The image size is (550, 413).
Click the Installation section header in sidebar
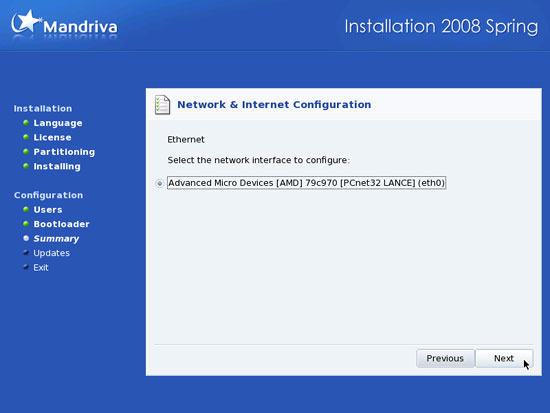43,109
